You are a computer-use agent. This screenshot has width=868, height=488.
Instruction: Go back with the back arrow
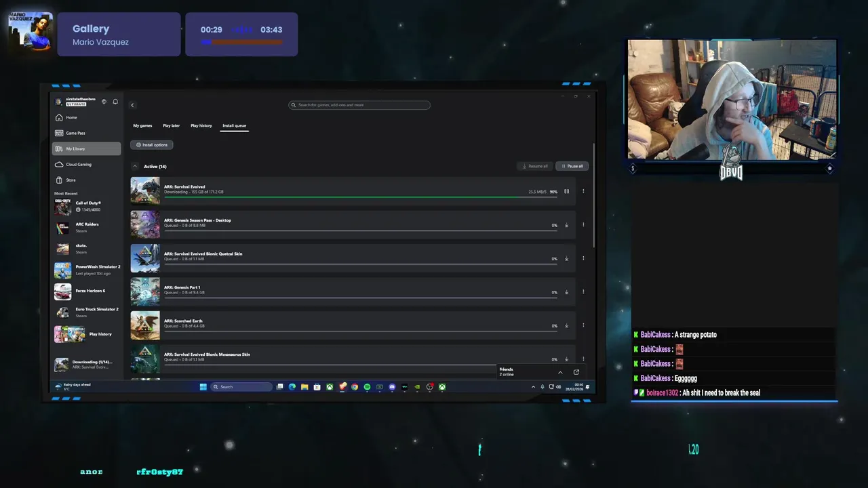tap(132, 105)
